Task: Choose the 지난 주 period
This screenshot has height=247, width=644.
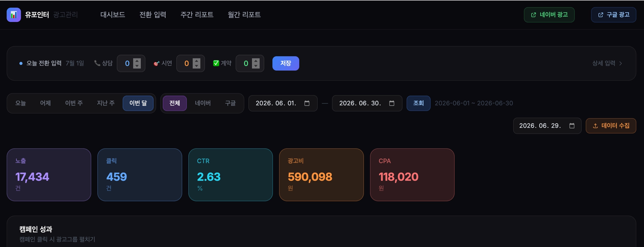Action: pyautogui.click(x=106, y=103)
